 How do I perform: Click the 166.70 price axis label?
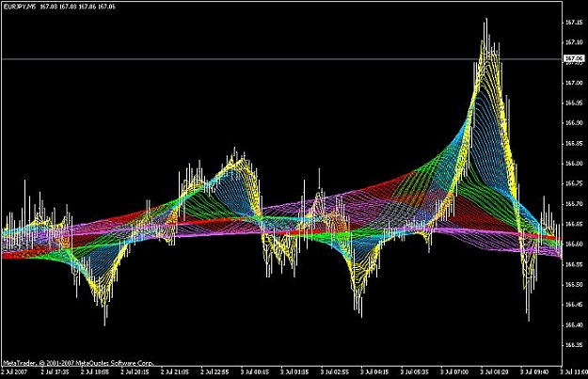pyautogui.click(x=574, y=204)
